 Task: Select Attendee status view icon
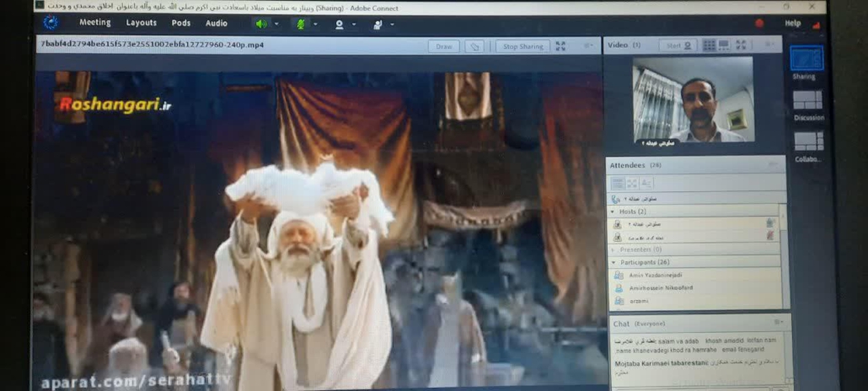click(646, 183)
